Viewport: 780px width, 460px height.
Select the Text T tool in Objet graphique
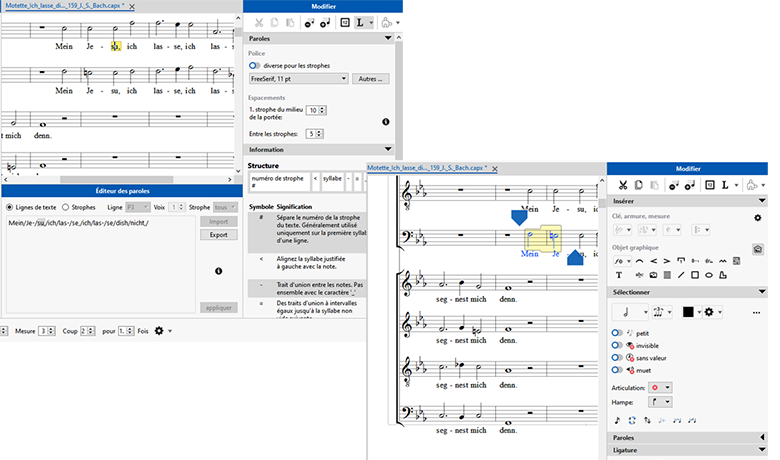tap(619, 275)
